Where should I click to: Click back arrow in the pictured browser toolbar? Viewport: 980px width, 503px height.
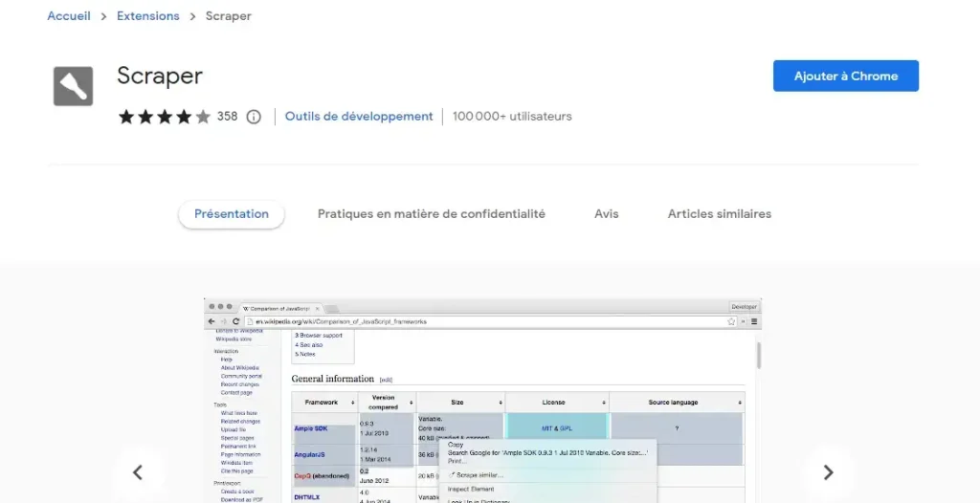[x=212, y=321]
